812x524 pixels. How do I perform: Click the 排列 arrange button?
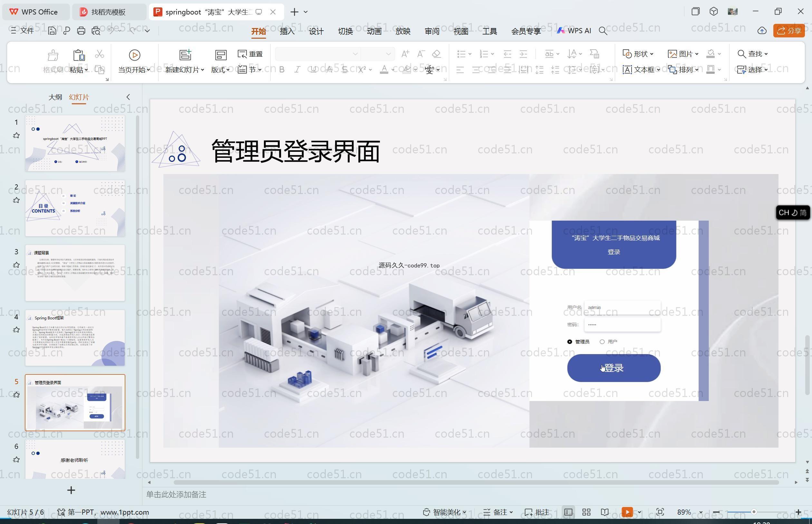coord(683,70)
